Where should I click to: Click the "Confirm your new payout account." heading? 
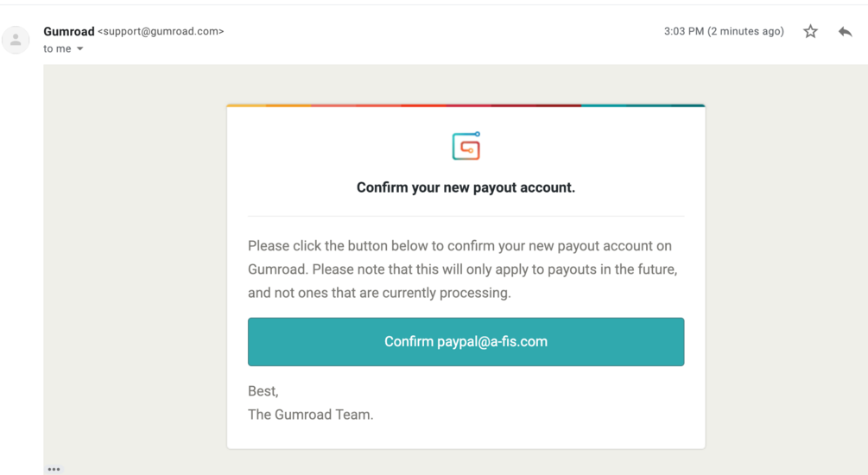466,187
